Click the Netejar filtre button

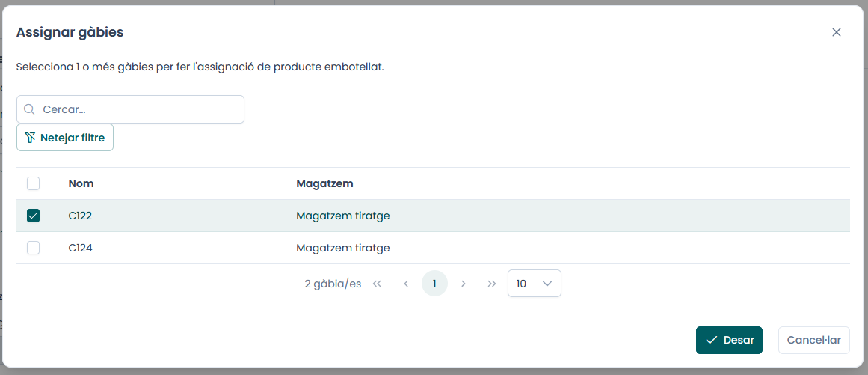pos(65,138)
